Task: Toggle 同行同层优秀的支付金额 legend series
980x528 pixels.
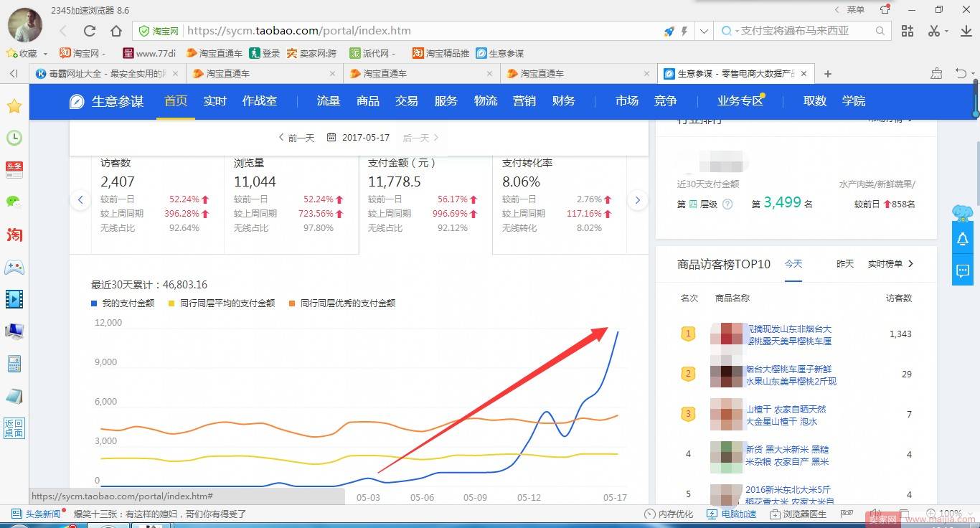Action: (x=341, y=303)
